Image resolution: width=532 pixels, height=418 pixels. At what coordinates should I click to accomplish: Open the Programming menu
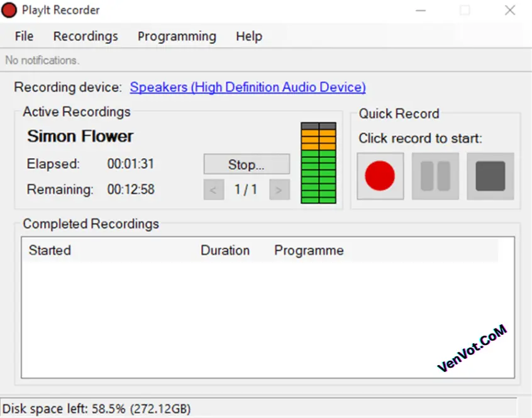177,37
